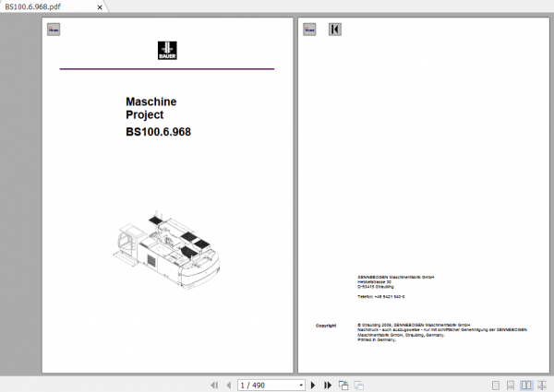Go to the next page

point(313,386)
